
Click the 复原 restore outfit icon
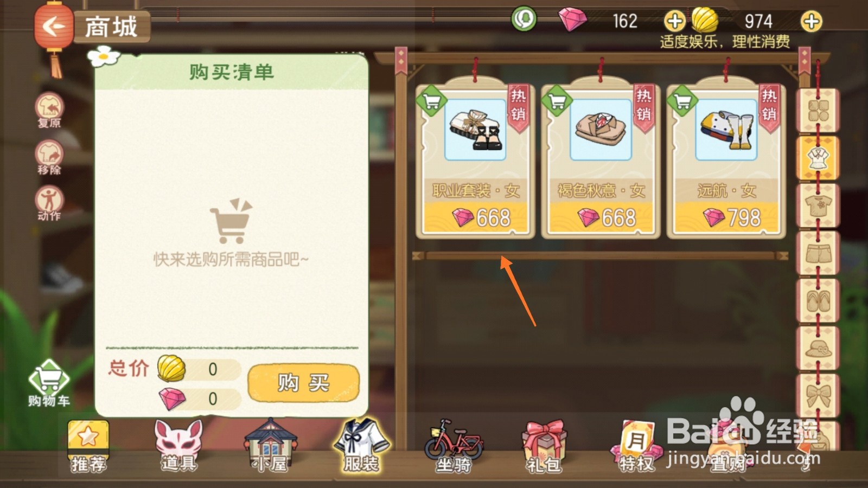(x=49, y=110)
